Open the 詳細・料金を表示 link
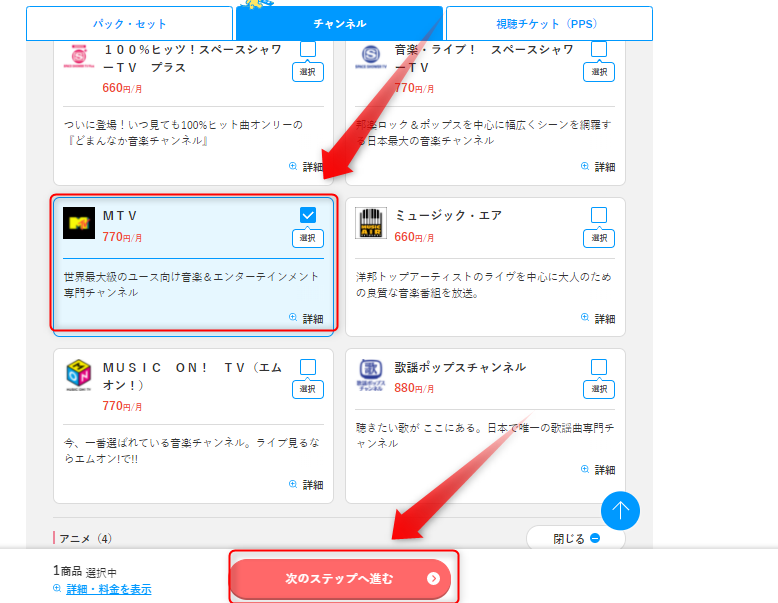 pos(109,589)
